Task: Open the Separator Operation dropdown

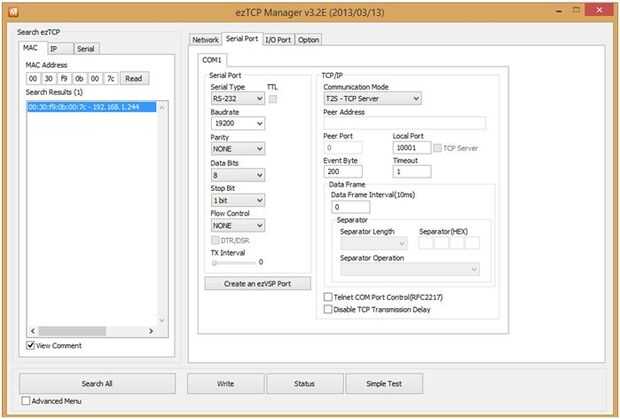Action: pos(410,269)
